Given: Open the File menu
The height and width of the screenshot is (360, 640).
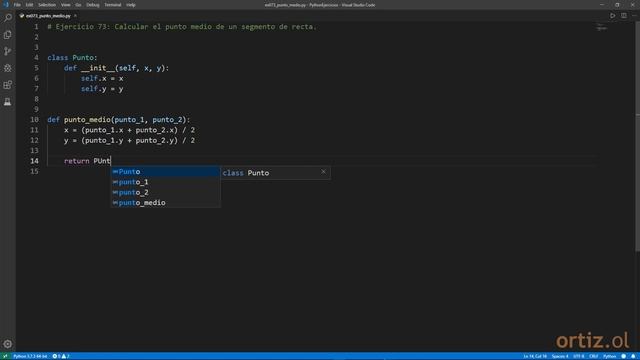Looking at the screenshot, I should click(17, 5).
